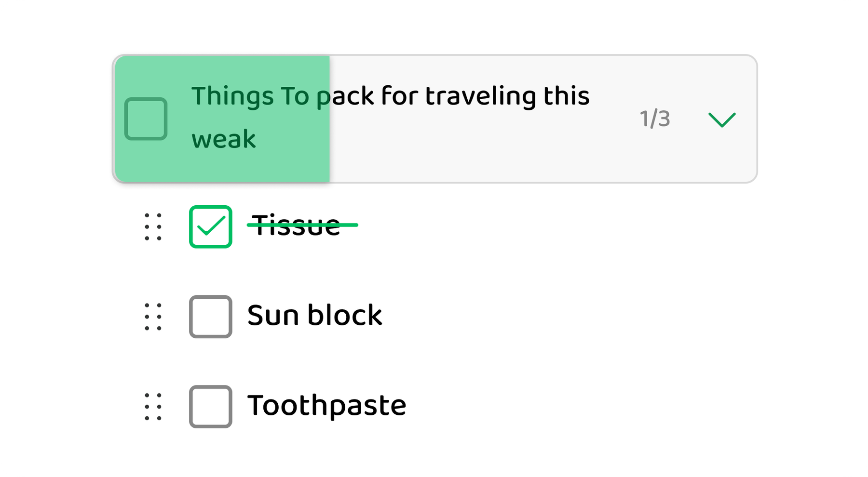868x477 pixels.
Task: Check the Sun block checkbox
Action: [211, 316]
